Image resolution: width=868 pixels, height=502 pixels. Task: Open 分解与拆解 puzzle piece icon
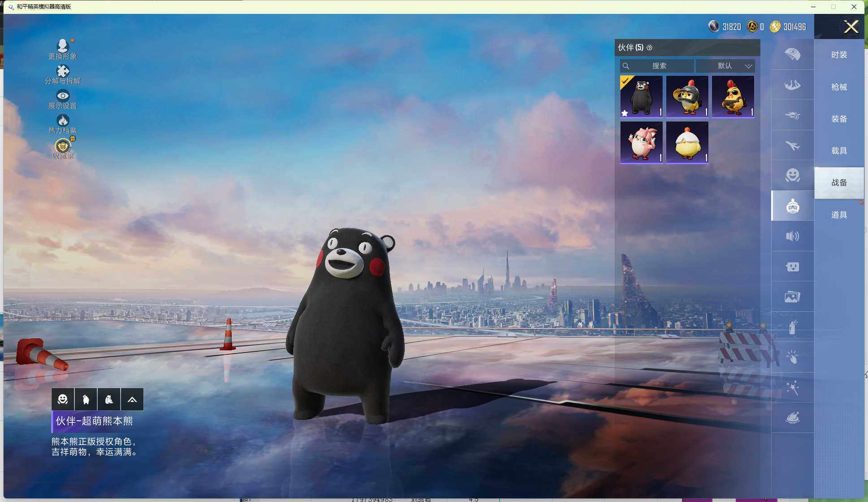(x=62, y=71)
